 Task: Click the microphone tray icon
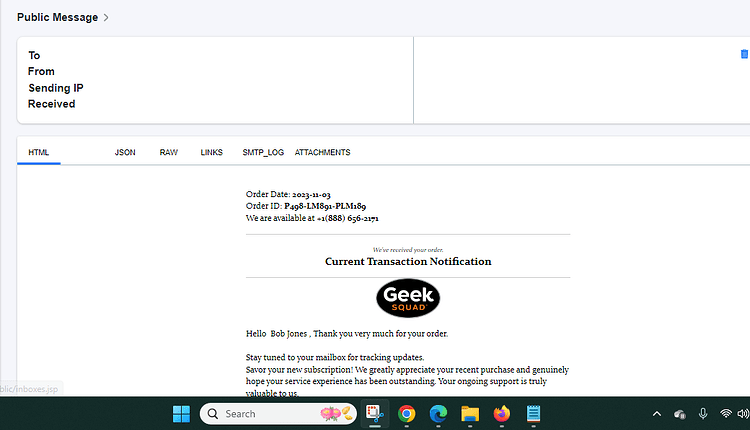[703, 414]
